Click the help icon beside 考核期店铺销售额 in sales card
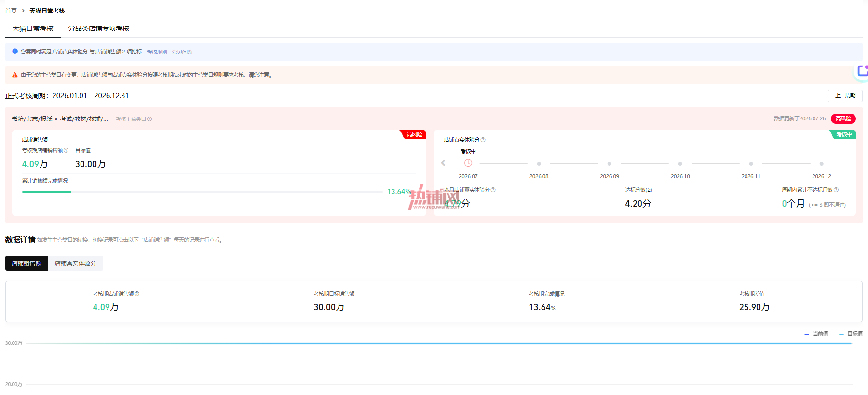The height and width of the screenshot is (395, 868). [x=66, y=150]
